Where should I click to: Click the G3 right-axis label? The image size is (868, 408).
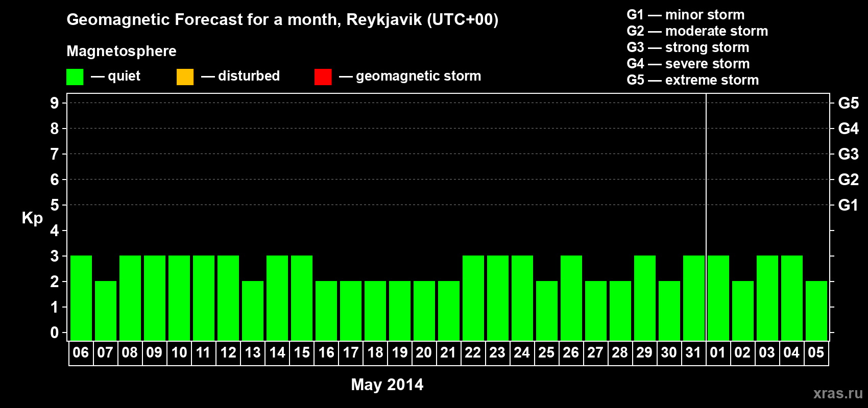coord(849,154)
